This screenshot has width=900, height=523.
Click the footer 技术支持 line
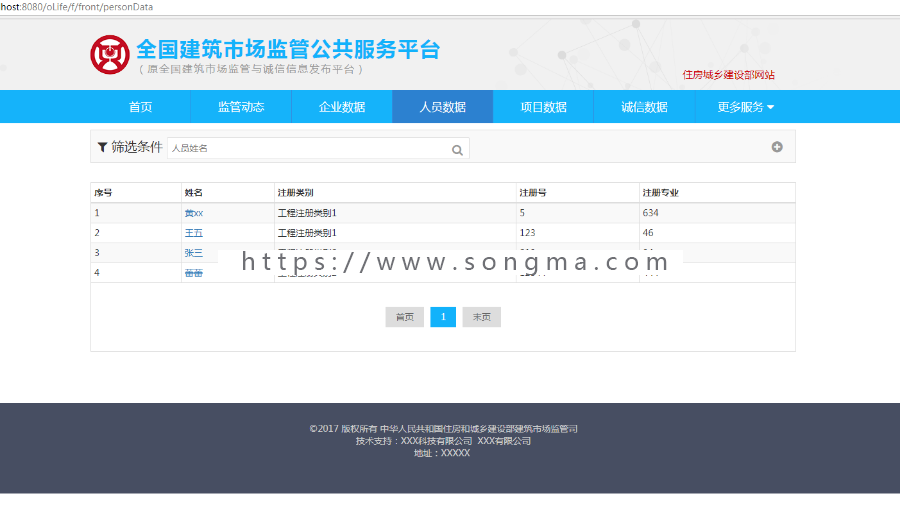tap(443, 441)
